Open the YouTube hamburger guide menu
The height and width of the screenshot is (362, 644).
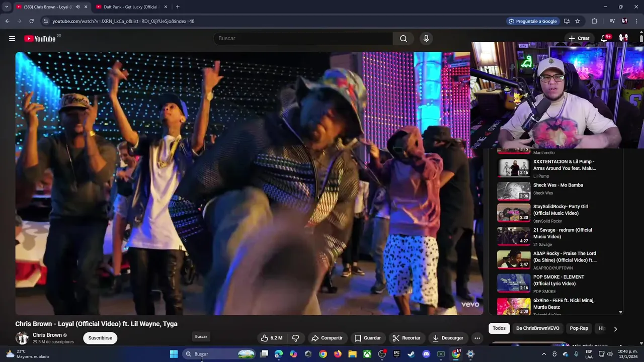point(12,39)
